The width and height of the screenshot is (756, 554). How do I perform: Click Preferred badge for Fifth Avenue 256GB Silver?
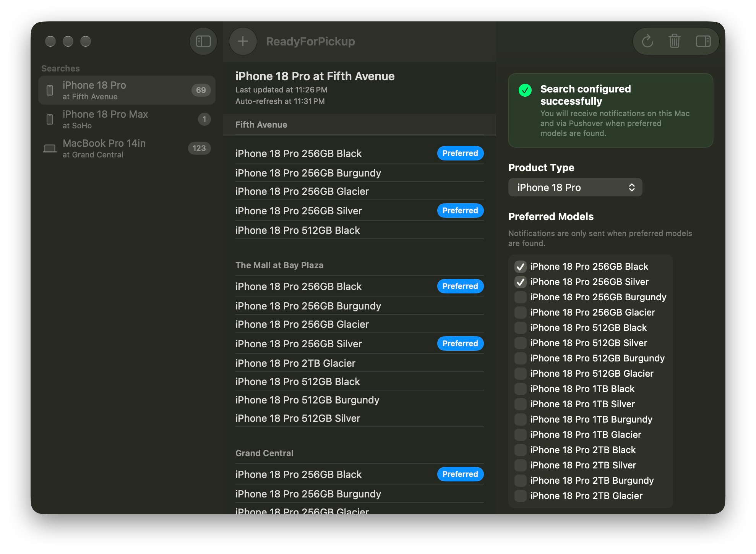460,211
